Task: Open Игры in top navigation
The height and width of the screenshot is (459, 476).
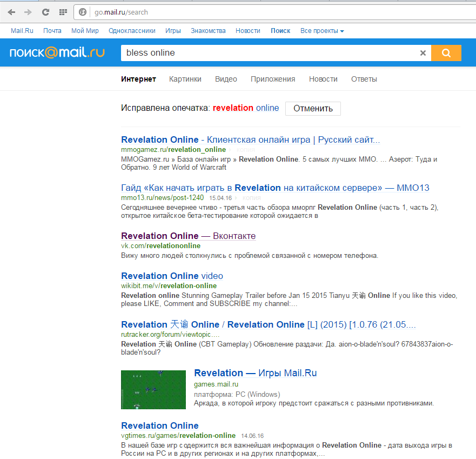Action: point(173,31)
